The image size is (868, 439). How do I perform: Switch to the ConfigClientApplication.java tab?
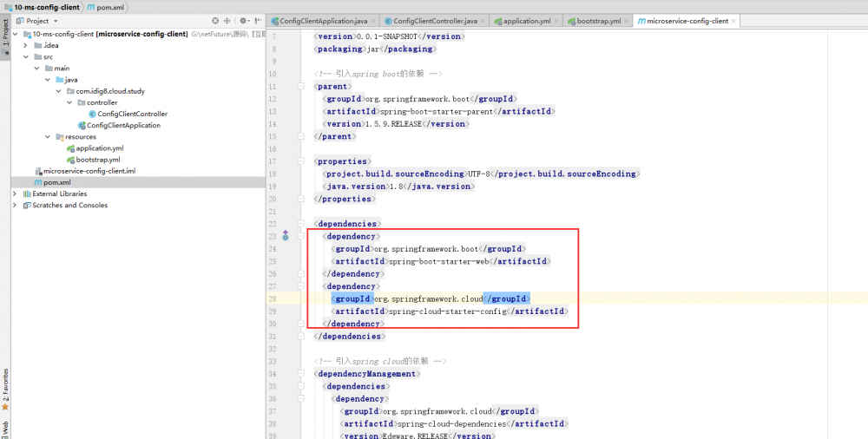click(322, 20)
